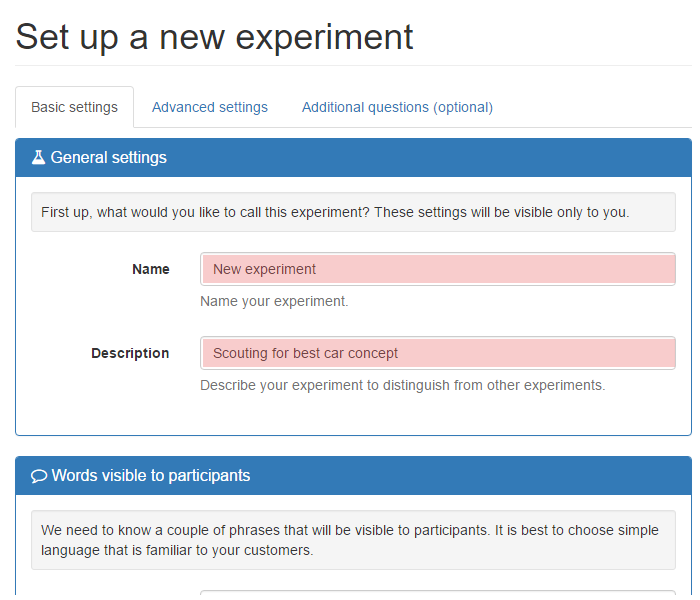Click the Description input field

pyautogui.click(x=438, y=353)
